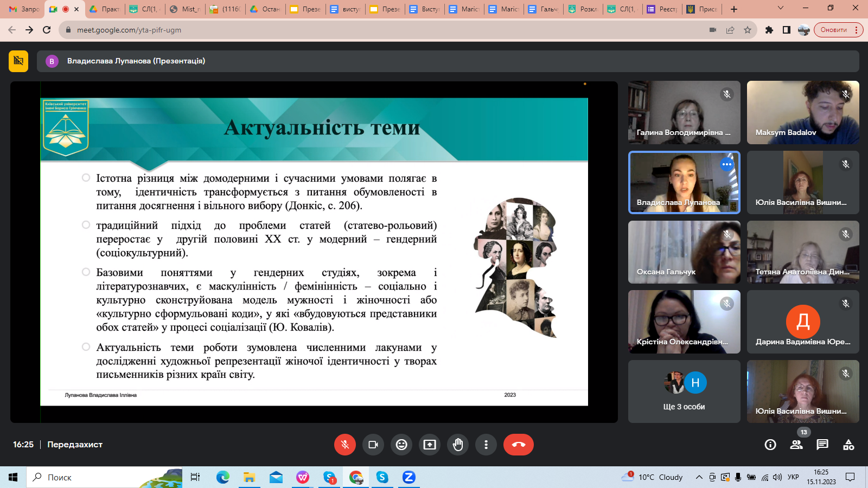Open the emoji reactions button

401,445
